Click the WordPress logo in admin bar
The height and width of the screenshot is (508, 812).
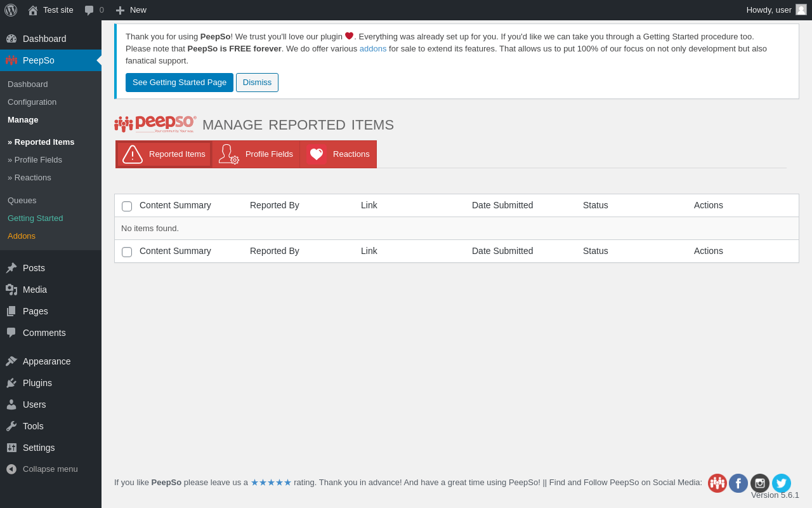[x=11, y=10]
